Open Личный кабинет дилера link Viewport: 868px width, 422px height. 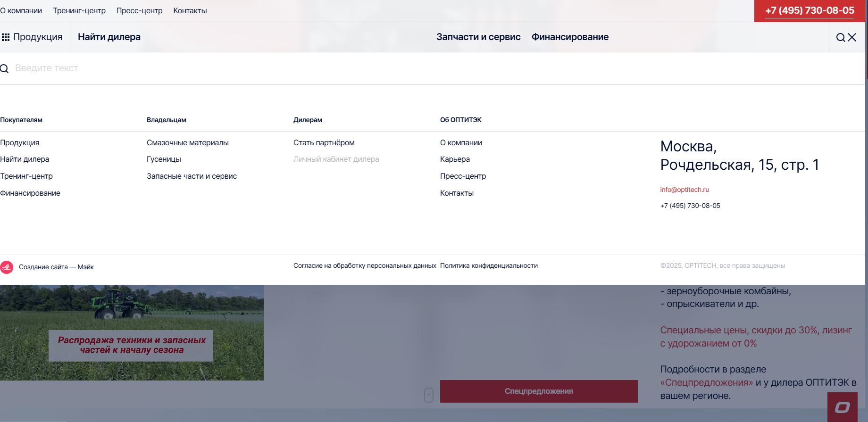click(336, 159)
